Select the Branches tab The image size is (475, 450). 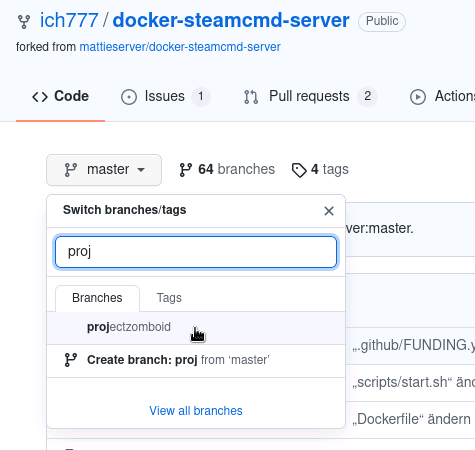pos(97,298)
